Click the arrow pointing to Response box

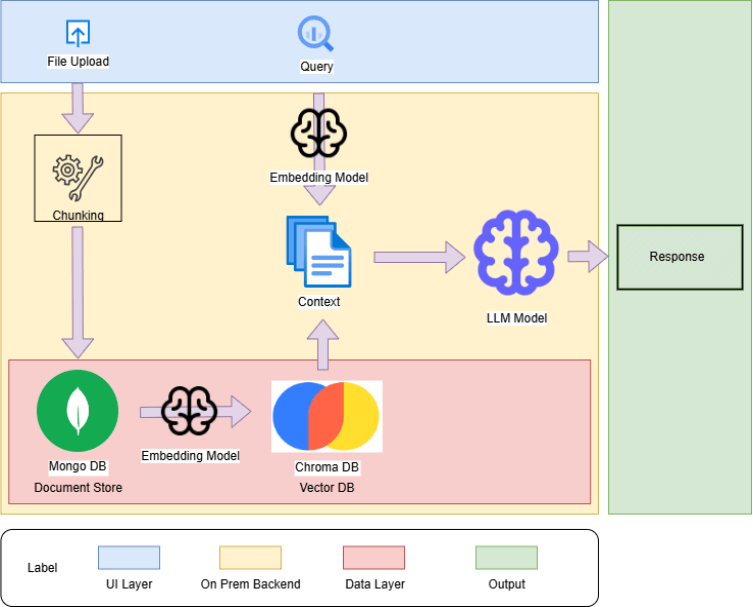(x=588, y=256)
